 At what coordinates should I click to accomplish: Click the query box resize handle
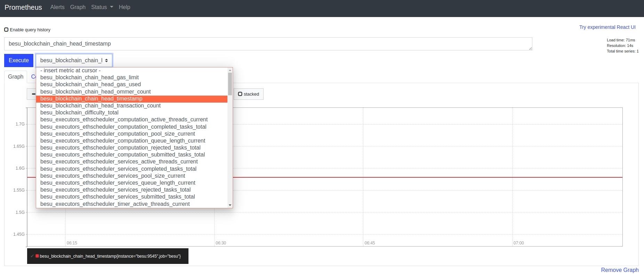(530, 48)
